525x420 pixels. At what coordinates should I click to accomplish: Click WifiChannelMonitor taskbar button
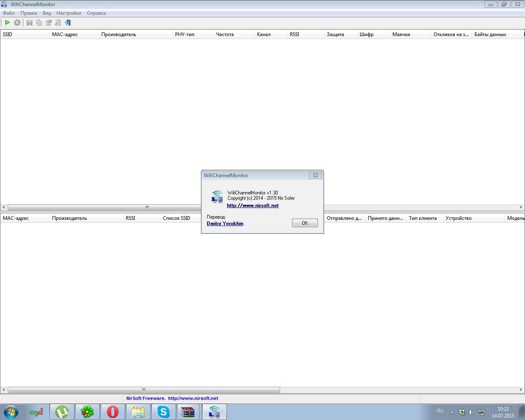click(214, 412)
